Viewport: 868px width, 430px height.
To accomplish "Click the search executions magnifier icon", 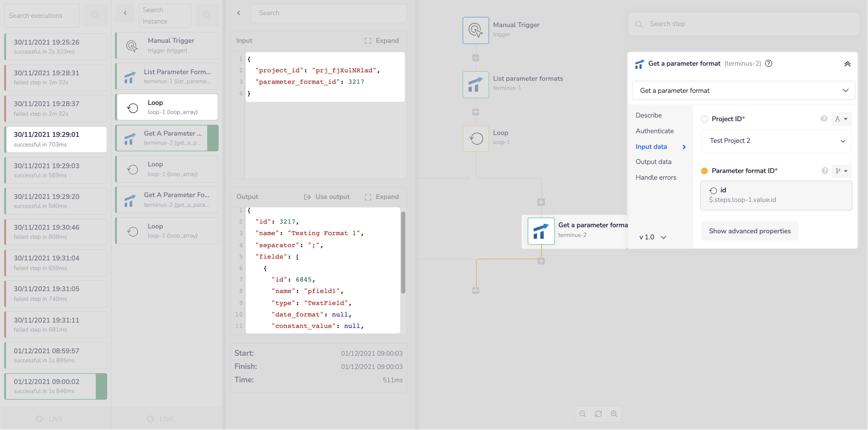I will [x=95, y=15].
